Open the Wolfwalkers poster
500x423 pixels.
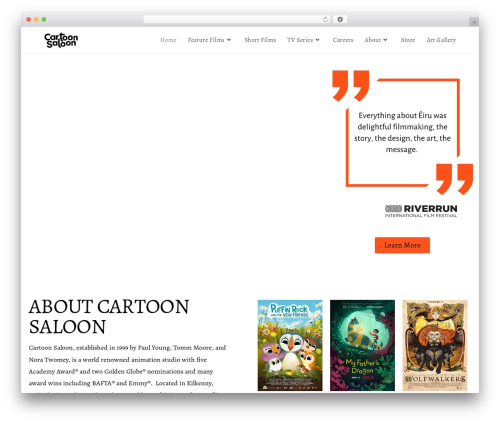[x=435, y=345]
